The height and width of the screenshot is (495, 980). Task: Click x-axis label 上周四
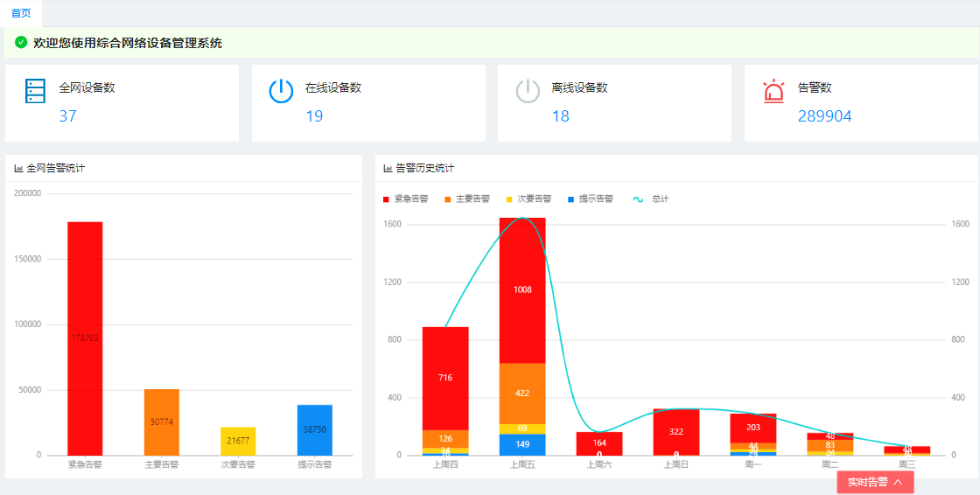click(445, 464)
